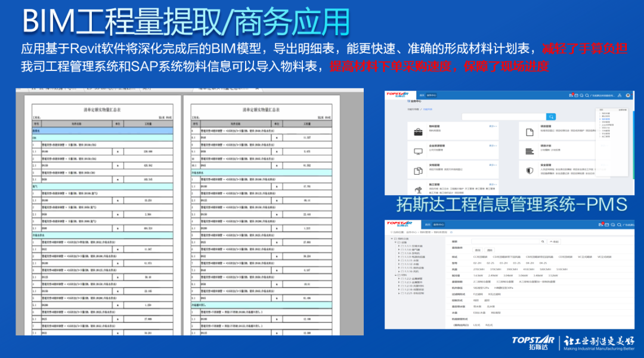This screenshot has width=644, height=358.
Task: Select tree item 1.1.16 in category tree
Action: click(x=410, y=271)
